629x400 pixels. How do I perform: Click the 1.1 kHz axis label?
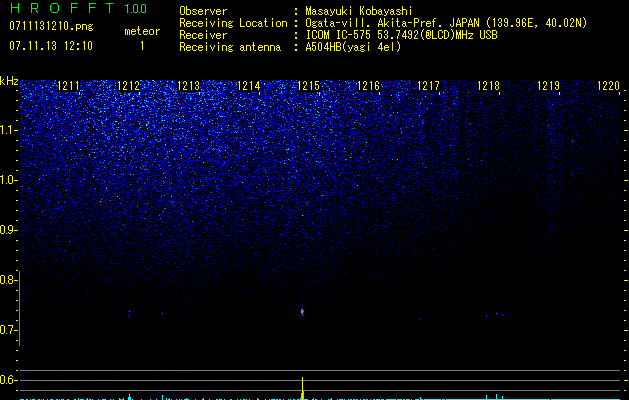click(8, 130)
